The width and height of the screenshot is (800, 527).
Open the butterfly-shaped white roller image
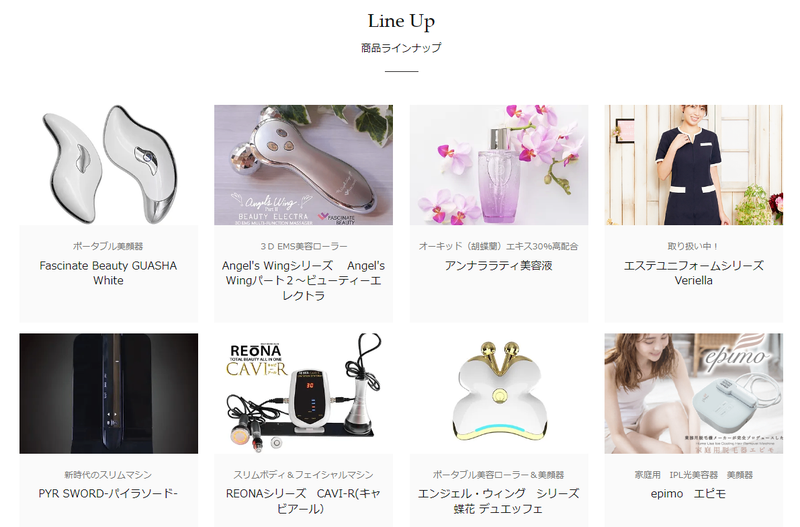pyautogui.click(x=498, y=393)
